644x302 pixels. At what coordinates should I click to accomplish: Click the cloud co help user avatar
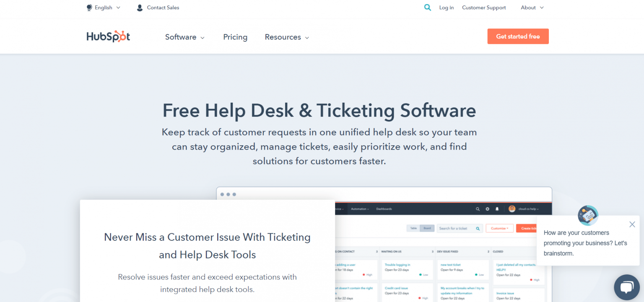512,209
